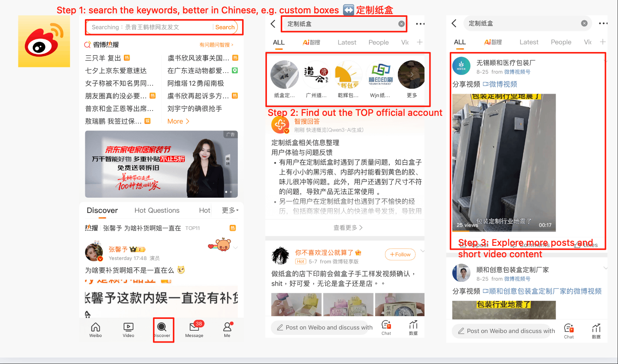Screen dimensions: 618x364
Task: Tap 更多 to see more accounts
Action: (x=411, y=75)
